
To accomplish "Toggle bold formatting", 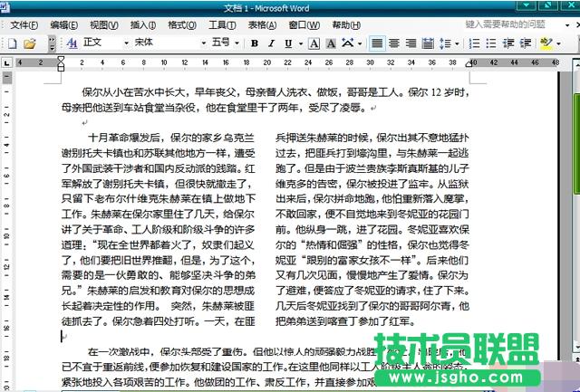I will tap(256, 43).
